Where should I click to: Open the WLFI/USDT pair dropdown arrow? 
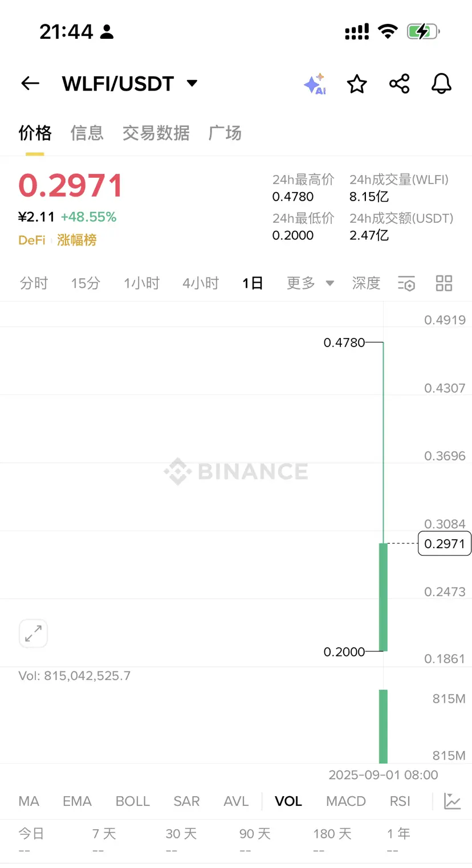pos(192,83)
